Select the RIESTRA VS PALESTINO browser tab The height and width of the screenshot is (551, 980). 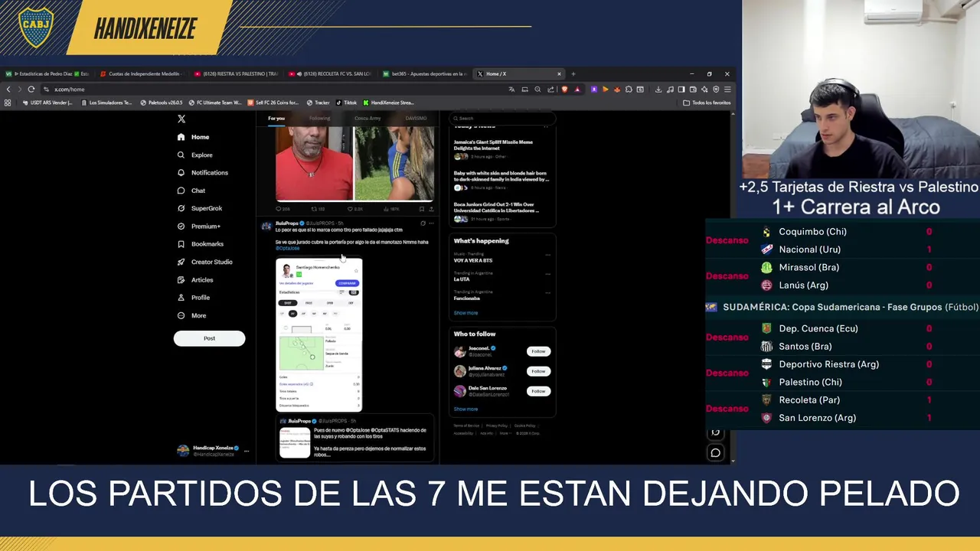[x=237, y=74]
